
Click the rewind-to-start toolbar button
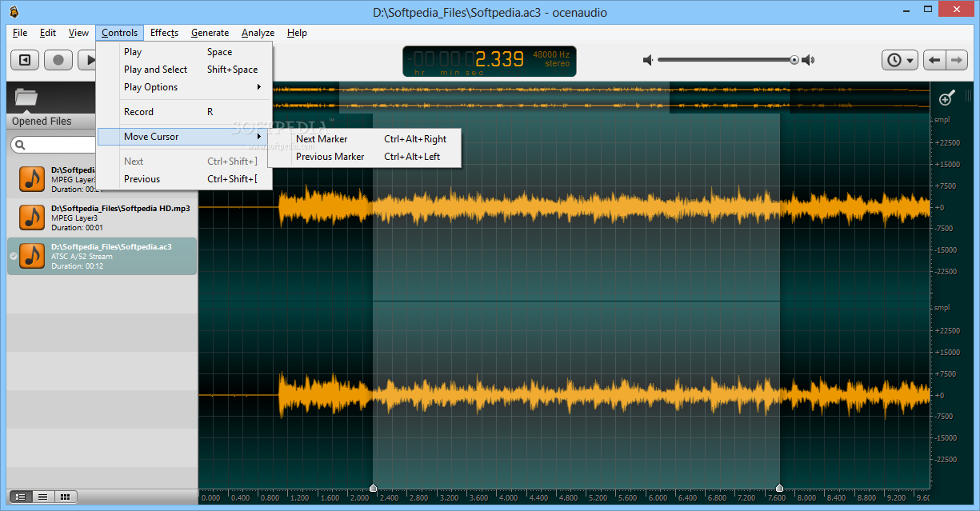(26, 60)
